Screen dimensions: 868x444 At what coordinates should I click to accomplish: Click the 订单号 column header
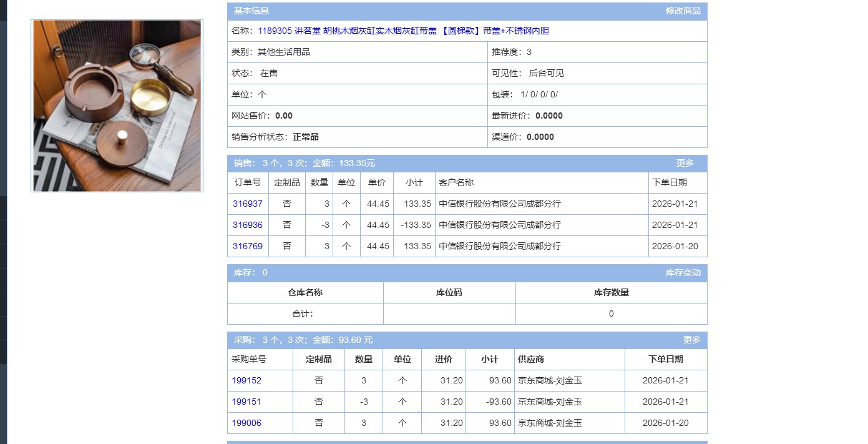pyautogui.click(x=248, y=182)
